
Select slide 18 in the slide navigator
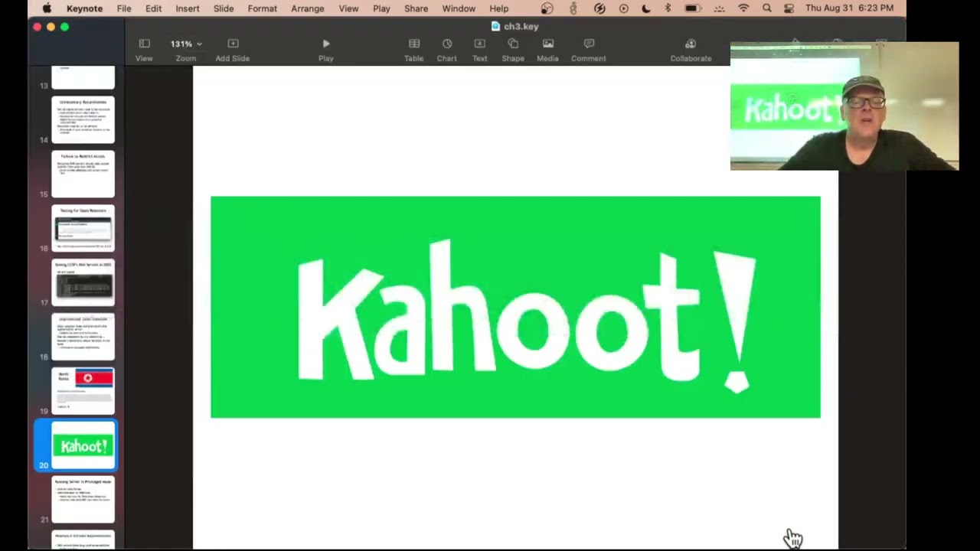83,337
